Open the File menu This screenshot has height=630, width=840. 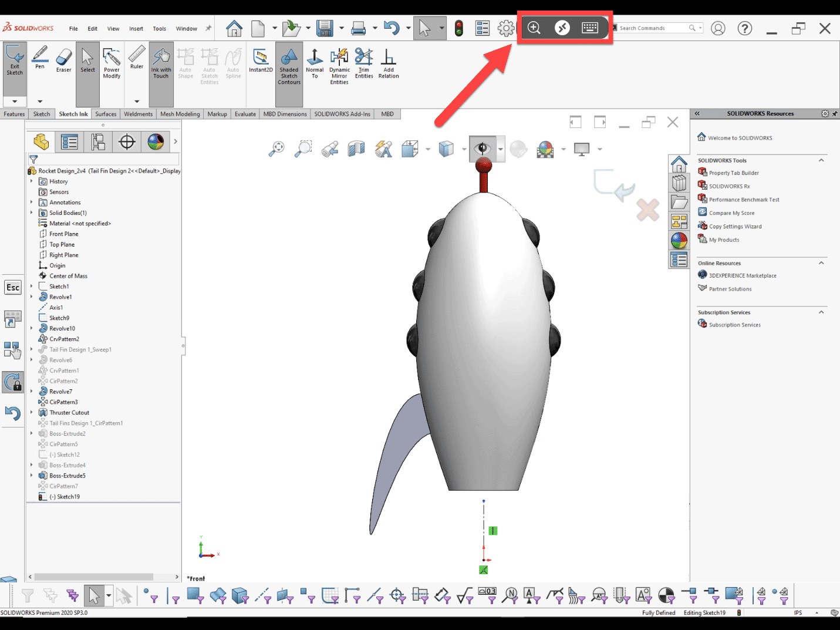(x=73, y=29)
